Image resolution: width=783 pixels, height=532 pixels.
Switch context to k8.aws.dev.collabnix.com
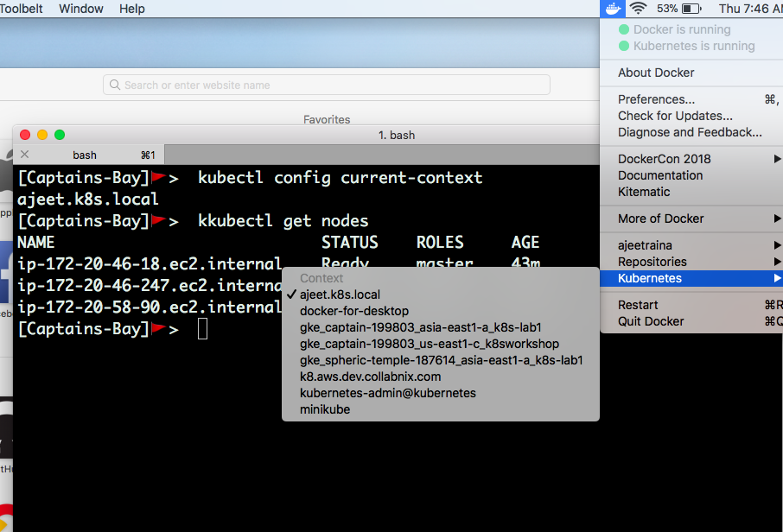[x=441, y=377]
